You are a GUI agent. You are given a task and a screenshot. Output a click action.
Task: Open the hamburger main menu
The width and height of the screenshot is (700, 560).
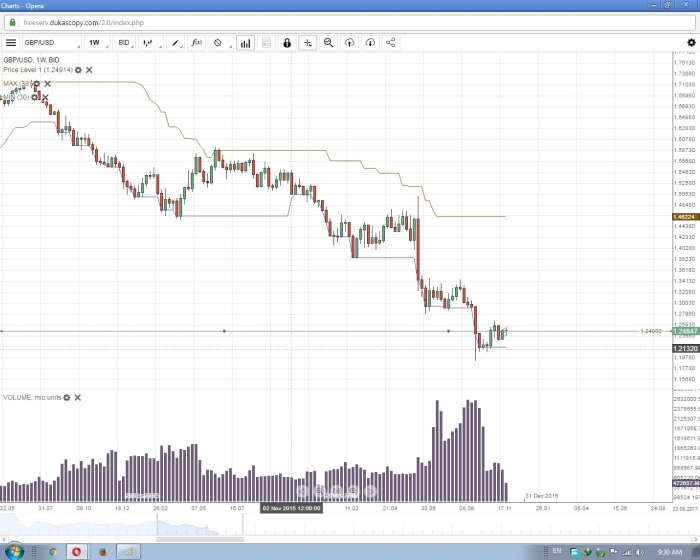pyautogui.click(x=11, y=43)
